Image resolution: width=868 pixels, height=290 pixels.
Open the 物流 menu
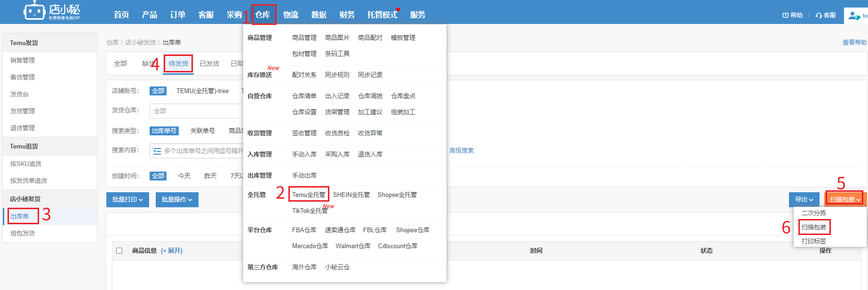pos(291,15)
